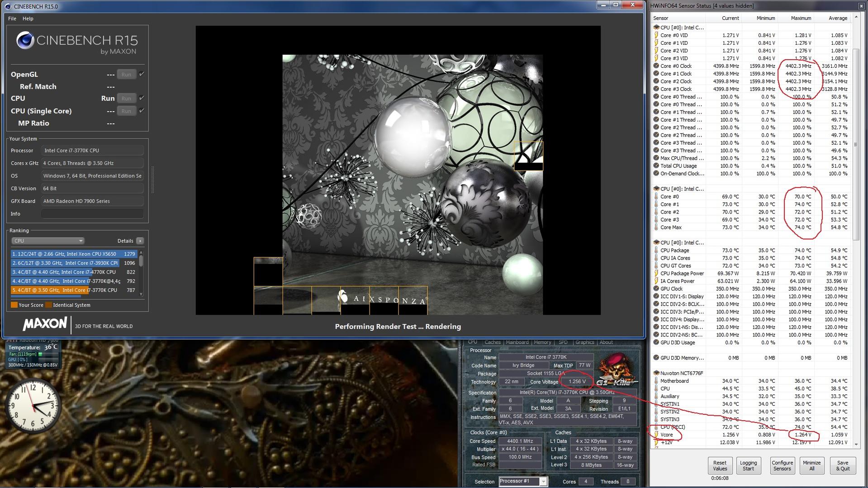Click the thermometer icon beside Core Max

pyautogui.click(x=656, y=227)
